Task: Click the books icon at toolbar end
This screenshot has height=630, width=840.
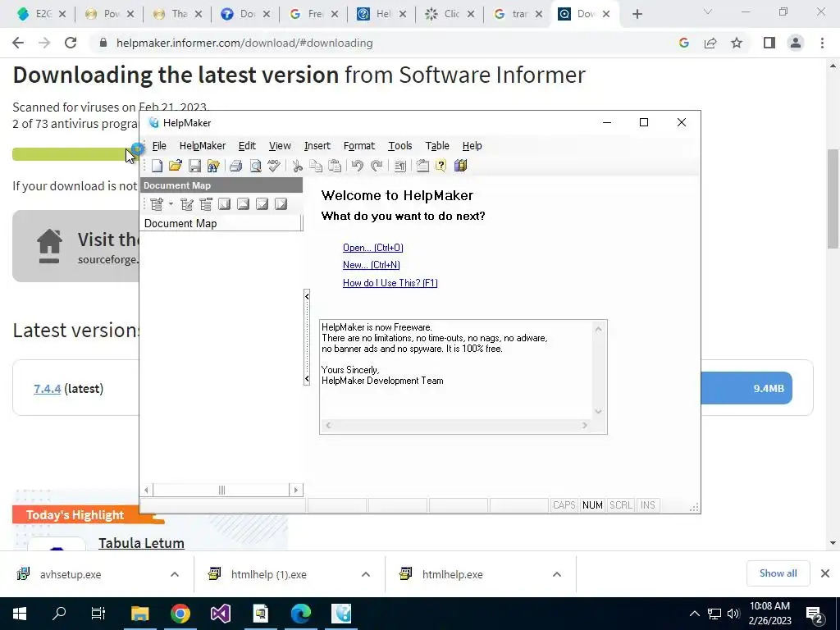Action: 461,166
